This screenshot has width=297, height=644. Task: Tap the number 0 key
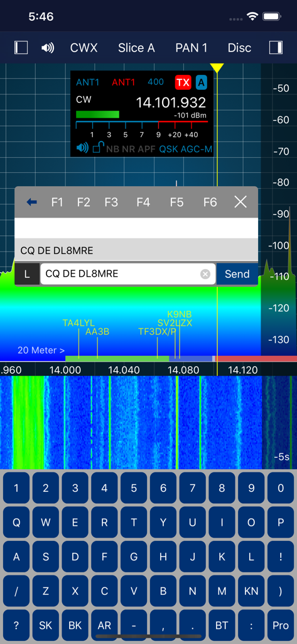pos(281,488)
